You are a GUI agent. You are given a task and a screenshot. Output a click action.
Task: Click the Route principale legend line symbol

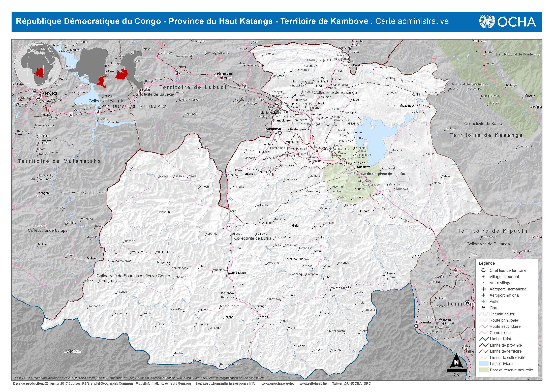coord(483,320)
